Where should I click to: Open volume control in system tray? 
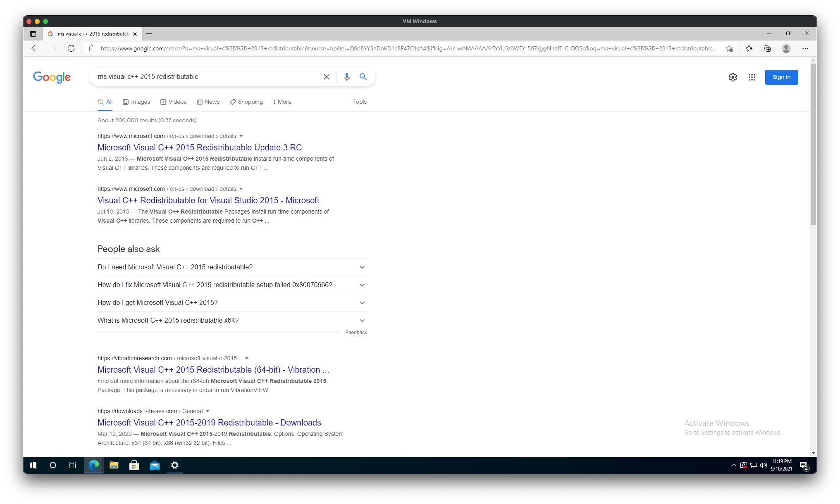click(764, 465)
